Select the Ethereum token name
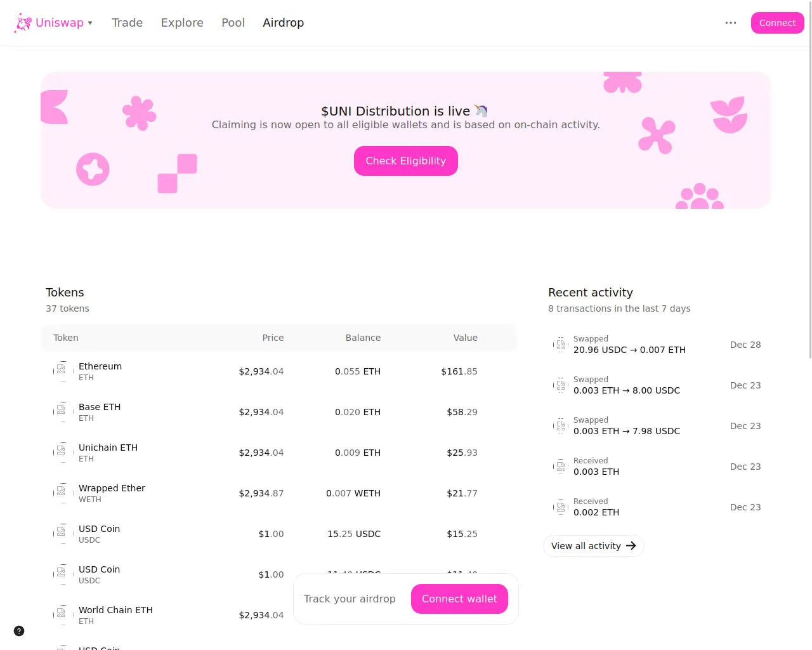Viewport: 812px width, 650px height. (x=100, y=366)
